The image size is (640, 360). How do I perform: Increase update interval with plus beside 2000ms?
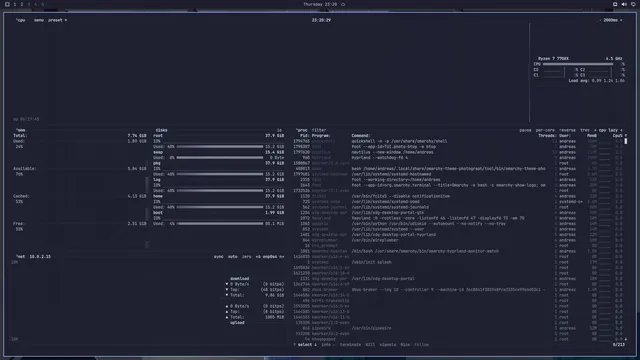click(621, 20)
